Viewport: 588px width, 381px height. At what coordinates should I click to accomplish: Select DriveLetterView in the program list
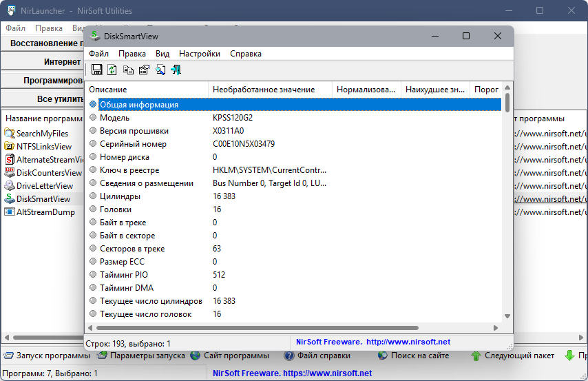pyautogui.click(x=44, y=186)
